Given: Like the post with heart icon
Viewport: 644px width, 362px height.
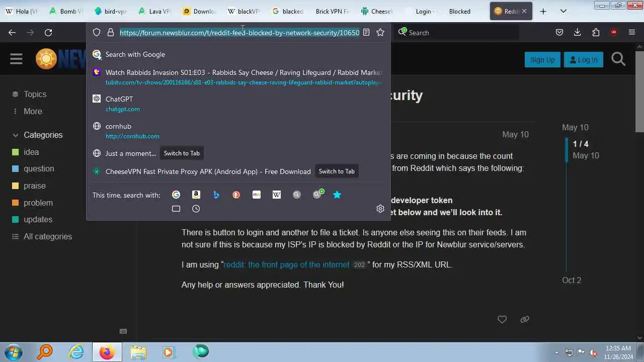Looking at the screenshot, I should (x=502, y=319).
